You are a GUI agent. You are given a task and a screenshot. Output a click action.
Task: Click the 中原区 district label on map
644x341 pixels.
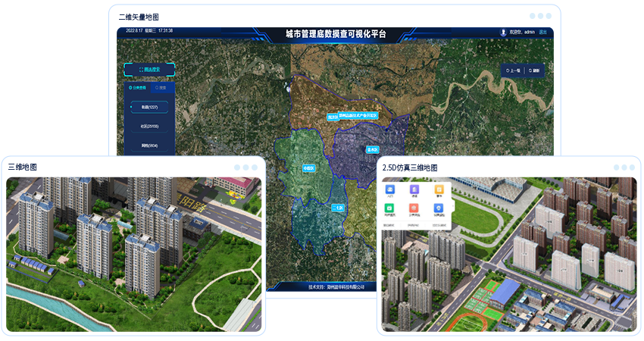point(308,169)
